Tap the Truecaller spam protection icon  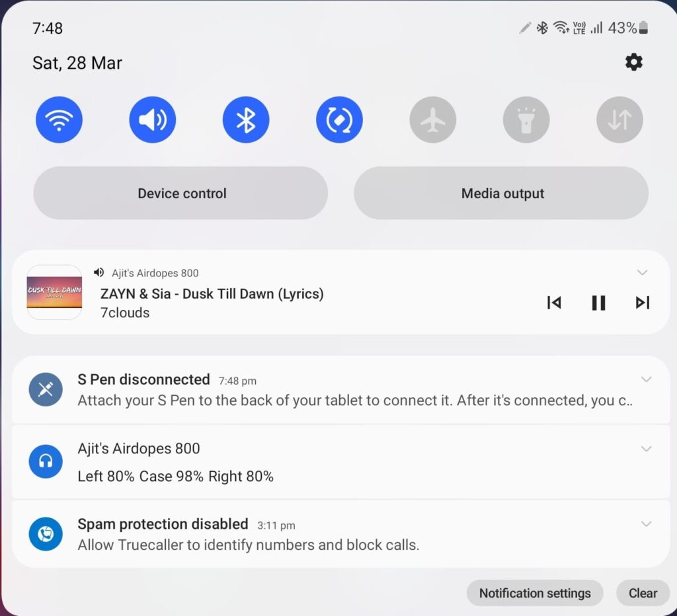point(46,533)
